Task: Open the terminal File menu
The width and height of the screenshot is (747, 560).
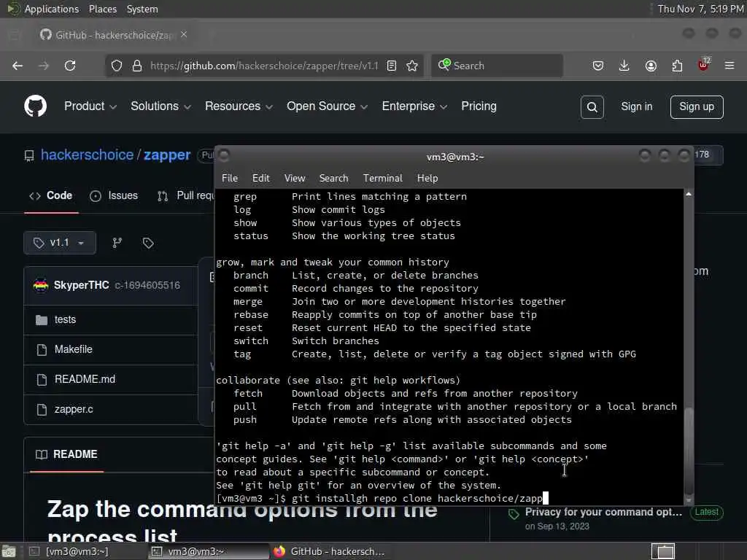Action: (x=230, y=178)
